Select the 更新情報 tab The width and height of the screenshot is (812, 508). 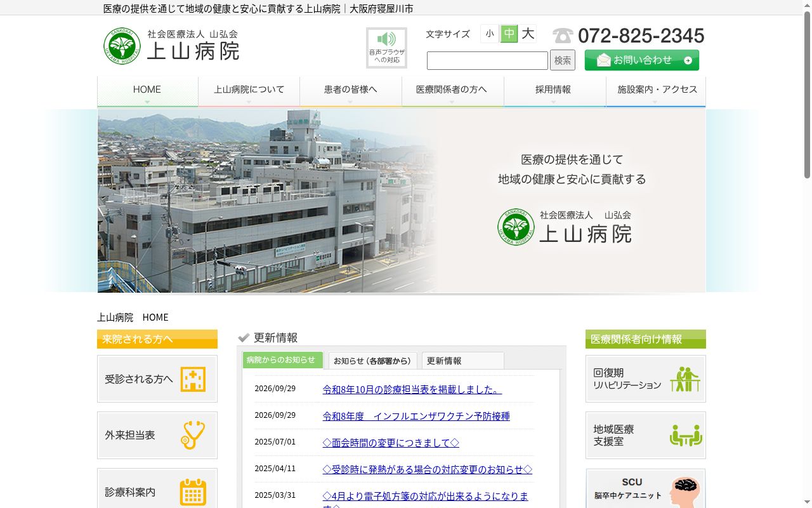point(463,361)
